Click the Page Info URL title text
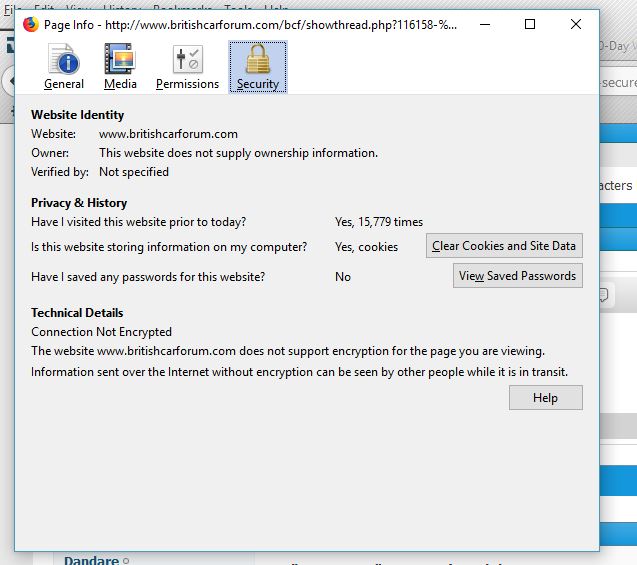The height and width of the screenshot is (565, 637). click(250, 25)
